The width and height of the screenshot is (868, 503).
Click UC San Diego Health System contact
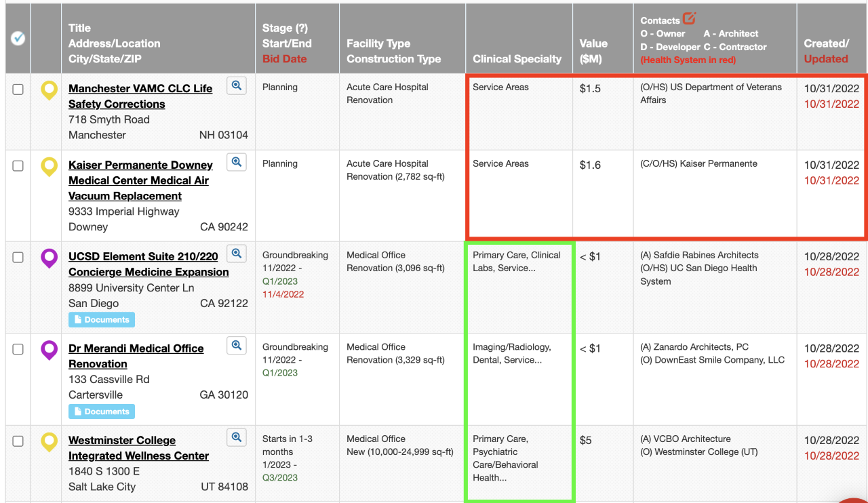pos(698,275)
